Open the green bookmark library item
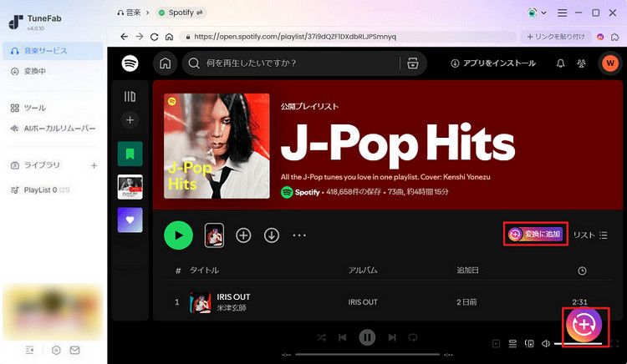This screenshot has height=364, width=627. [130, 154]
